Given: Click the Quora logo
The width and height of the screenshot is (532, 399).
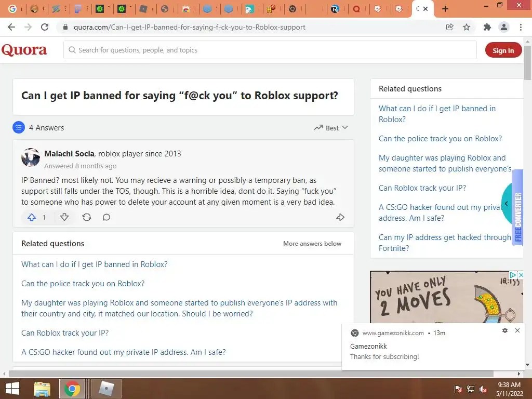Looking at the screenshot, I should 24,50.
